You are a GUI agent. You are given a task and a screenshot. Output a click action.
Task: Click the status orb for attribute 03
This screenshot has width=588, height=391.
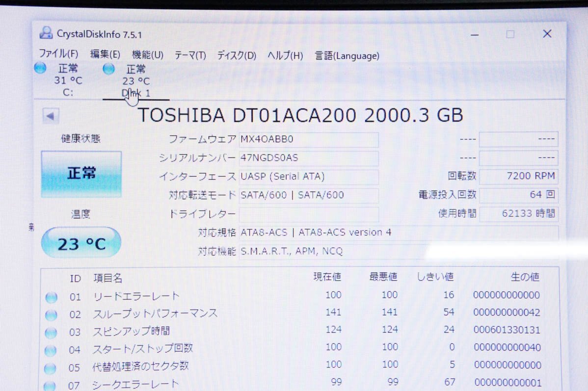tap(51, 333)
